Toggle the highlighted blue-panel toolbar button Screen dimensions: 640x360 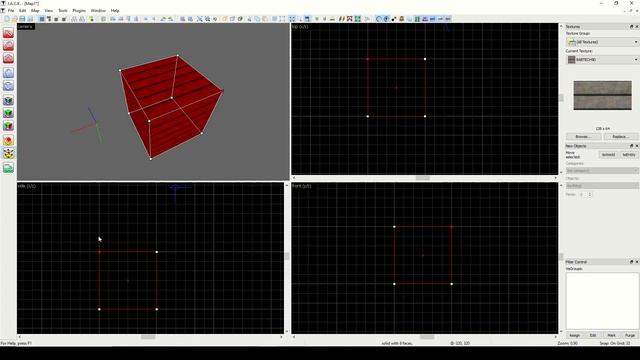(307, 19)
